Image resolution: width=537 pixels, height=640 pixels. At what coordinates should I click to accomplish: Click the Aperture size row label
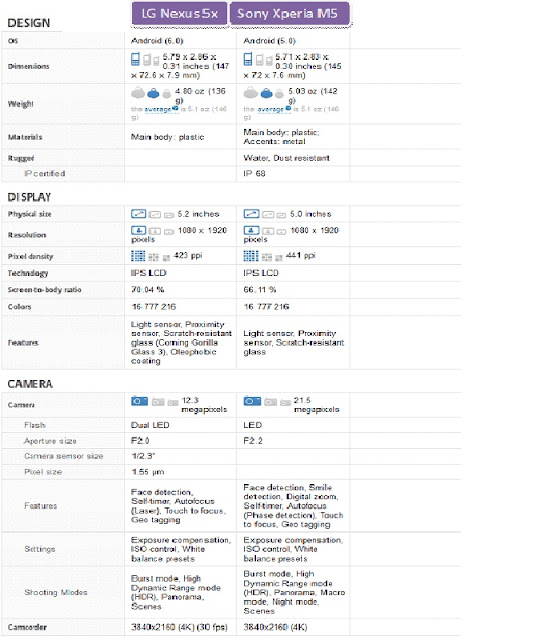point(50,441)
